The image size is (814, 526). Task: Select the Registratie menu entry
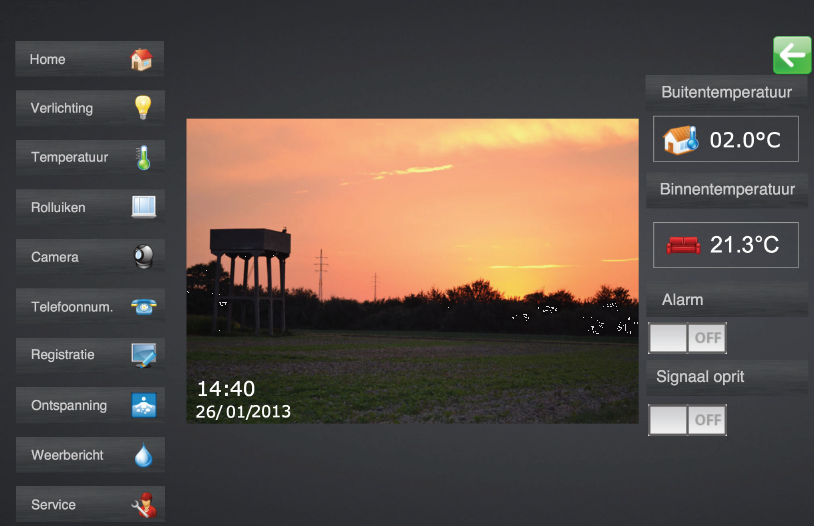coord(90,355)
